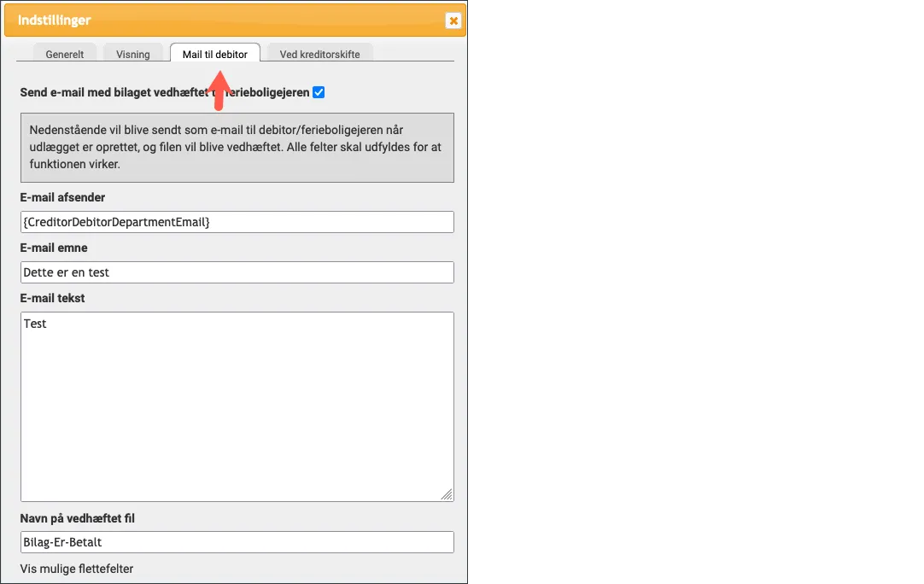
Task: Click the textarea resize handle
Action: click(447, 494)
